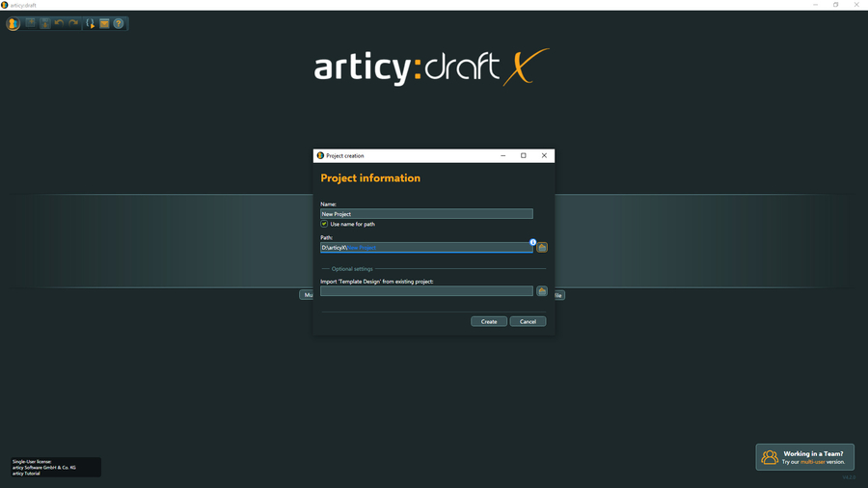
Task: Browse folder for project Path
Action: pyautogui.click(x=542, y=248)
